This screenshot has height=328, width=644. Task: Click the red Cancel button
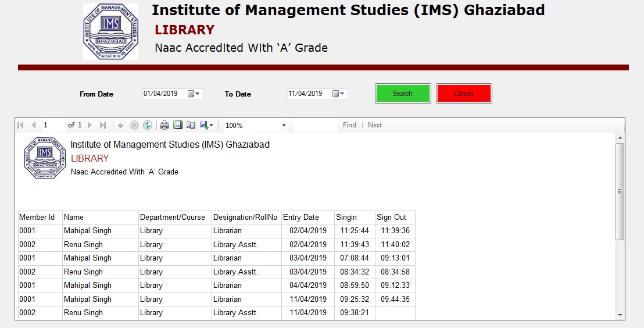pyautogui.click(x=464, y=93)
